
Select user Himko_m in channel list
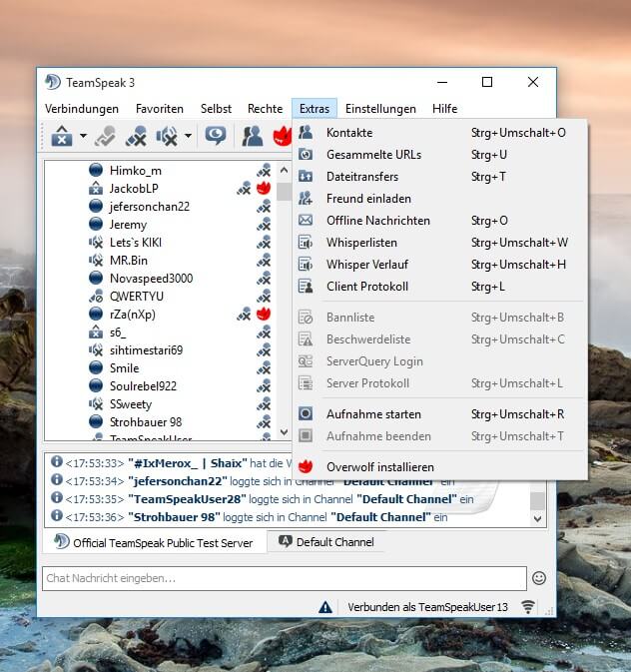coord(136,171)
